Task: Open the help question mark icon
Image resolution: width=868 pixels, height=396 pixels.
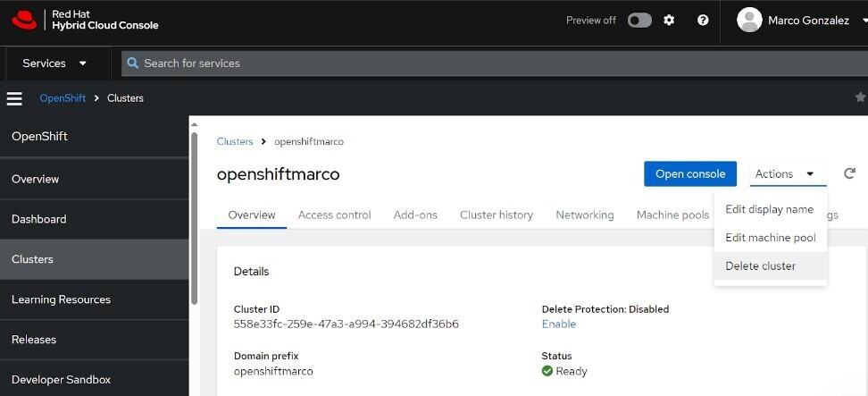Action: (703, 21)
